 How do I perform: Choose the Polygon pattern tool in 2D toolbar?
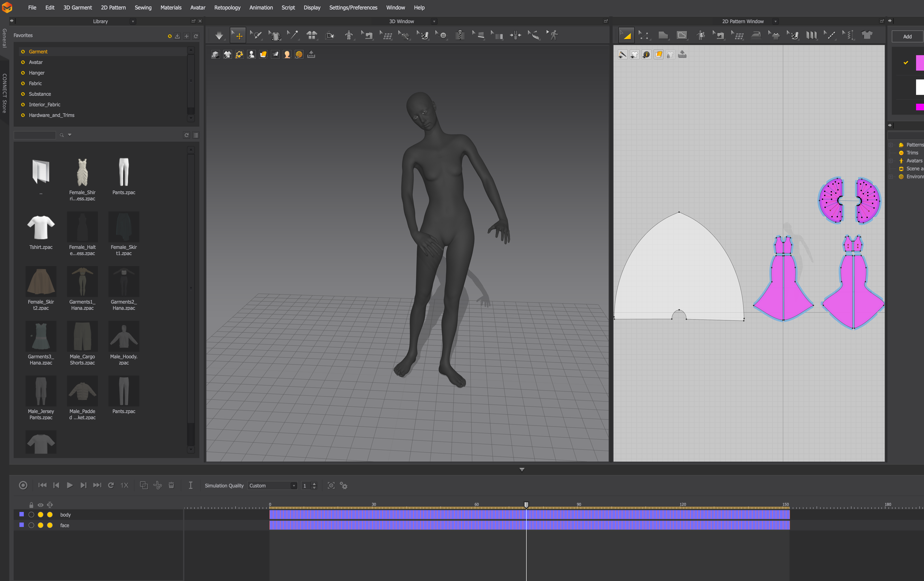[663, 36]
